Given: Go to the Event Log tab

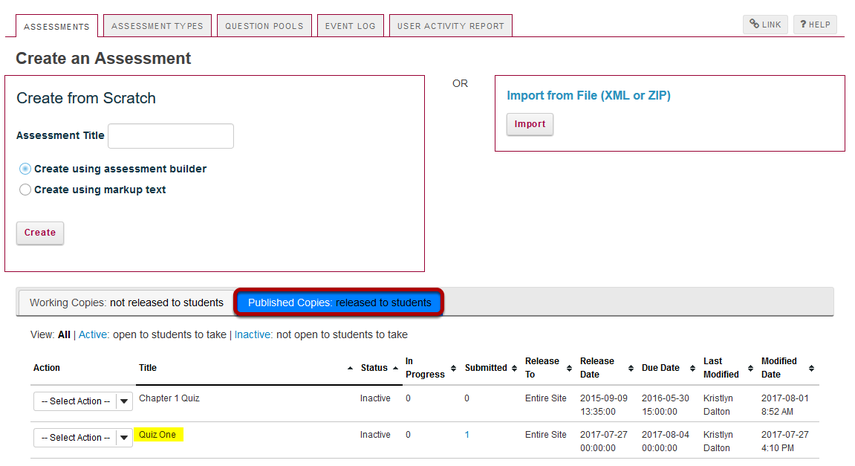Looking at the screenshot, I should [350, 26].
